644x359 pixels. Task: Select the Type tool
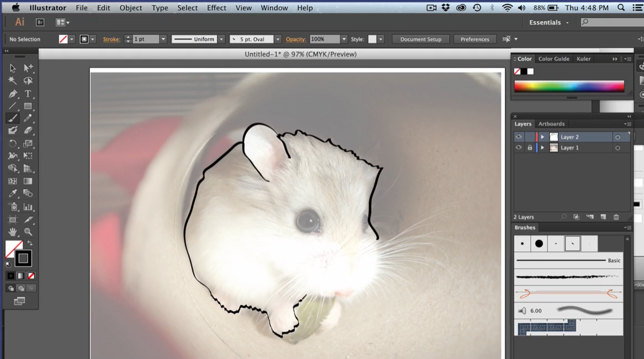point(28,93)
